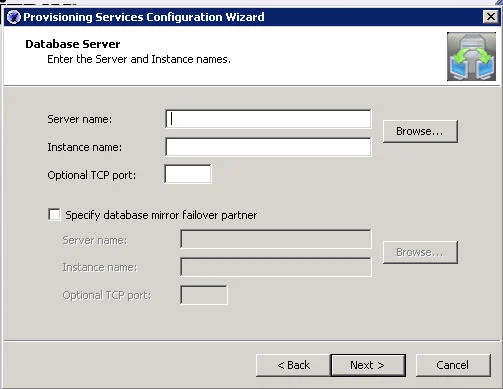Click the primary Optional TCP port box
The height and width of the screenshot is (389, 503).
[188, 174]
